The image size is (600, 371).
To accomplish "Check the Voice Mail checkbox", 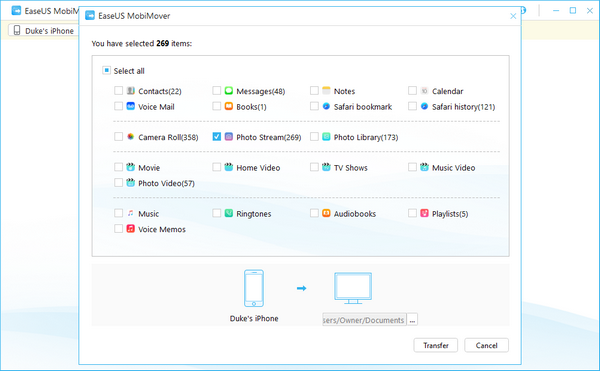I will point(118,106).
